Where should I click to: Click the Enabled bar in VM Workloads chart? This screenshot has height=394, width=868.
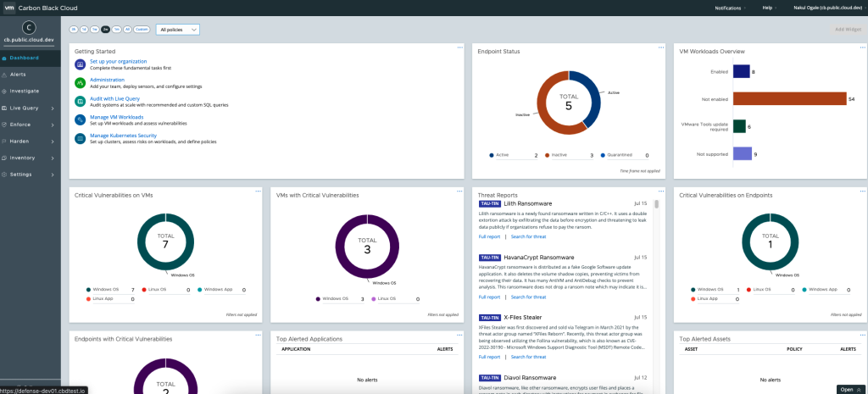(x=741, y=71)
